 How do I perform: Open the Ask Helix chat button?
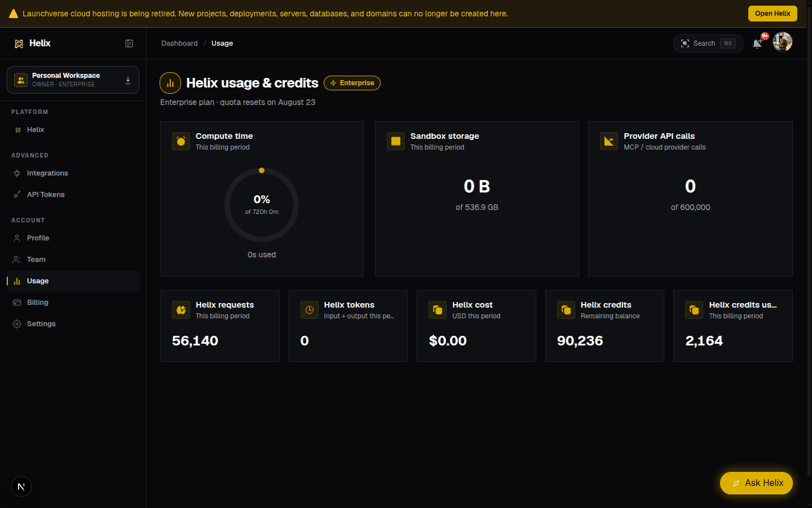[757, 483]
